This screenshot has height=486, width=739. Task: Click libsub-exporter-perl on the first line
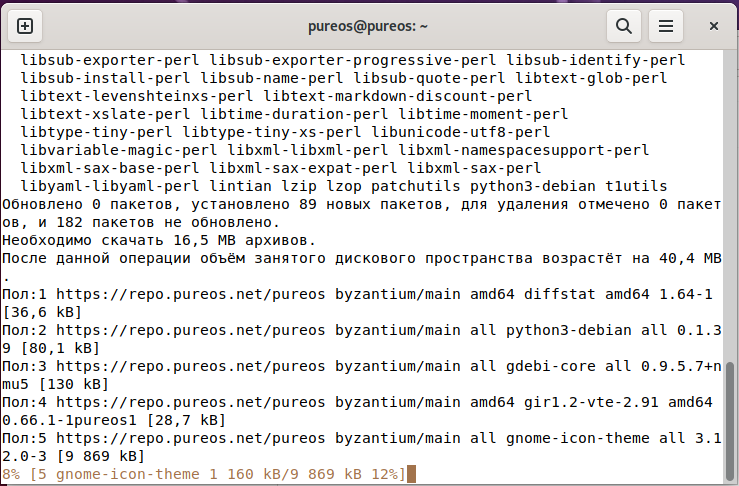110,60
